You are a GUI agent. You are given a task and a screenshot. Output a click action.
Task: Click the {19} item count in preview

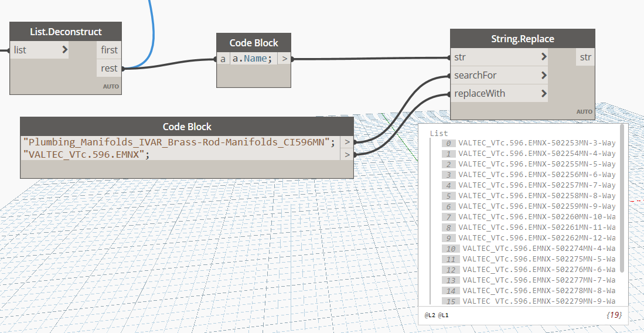pyautogui.click(x=614, y=315)
